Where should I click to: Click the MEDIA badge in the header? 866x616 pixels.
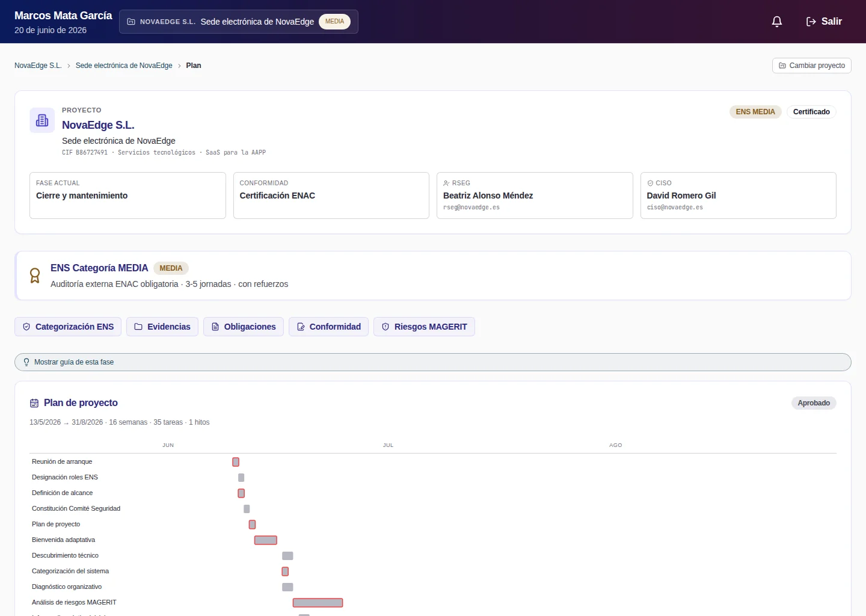pyautogui.click(x=335, y=22)
